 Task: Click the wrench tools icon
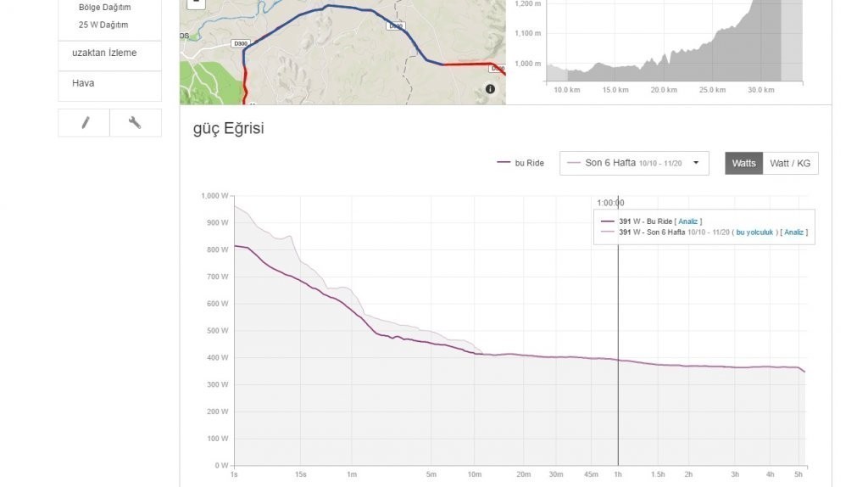coord(135,123)
